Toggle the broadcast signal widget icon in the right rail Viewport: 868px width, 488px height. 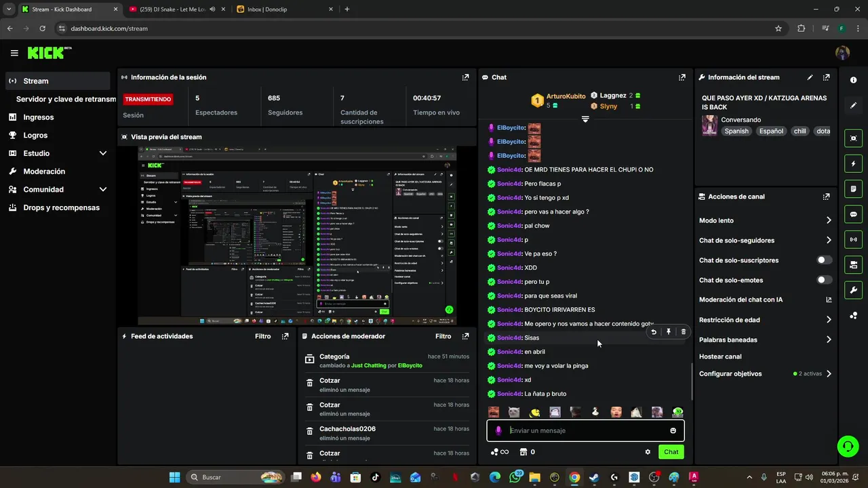coord(853,239)
